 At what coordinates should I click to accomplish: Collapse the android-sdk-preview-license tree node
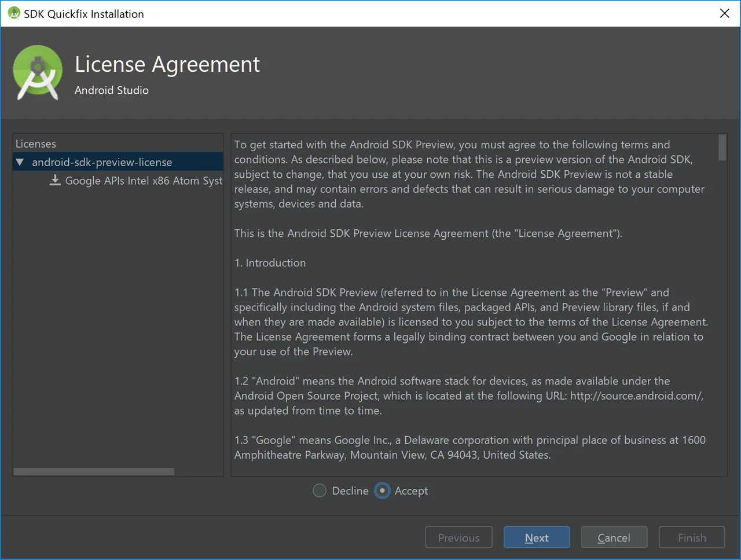(20, 162)
